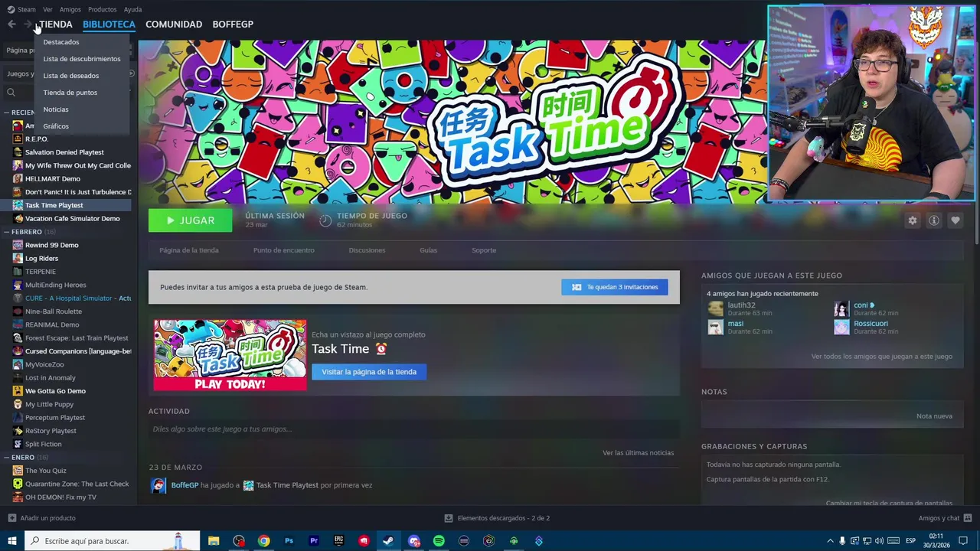Screen dimensions: 980x551
Task: Launch game with JUGAR button
Action: tap(190, 220)
